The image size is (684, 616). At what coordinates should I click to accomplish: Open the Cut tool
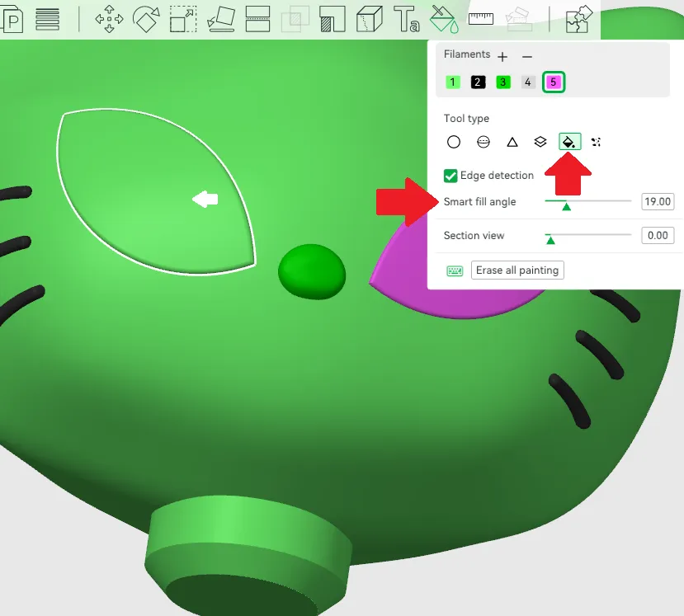coord(257,19)
